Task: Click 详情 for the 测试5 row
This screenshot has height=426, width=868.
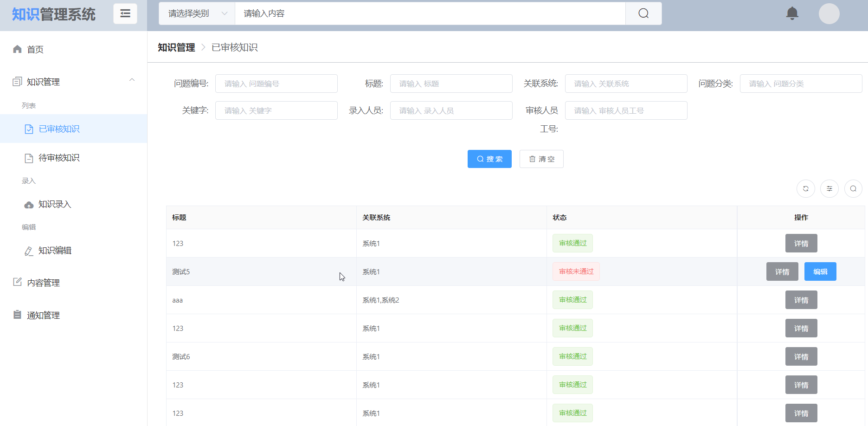Action: coord(782,271)
